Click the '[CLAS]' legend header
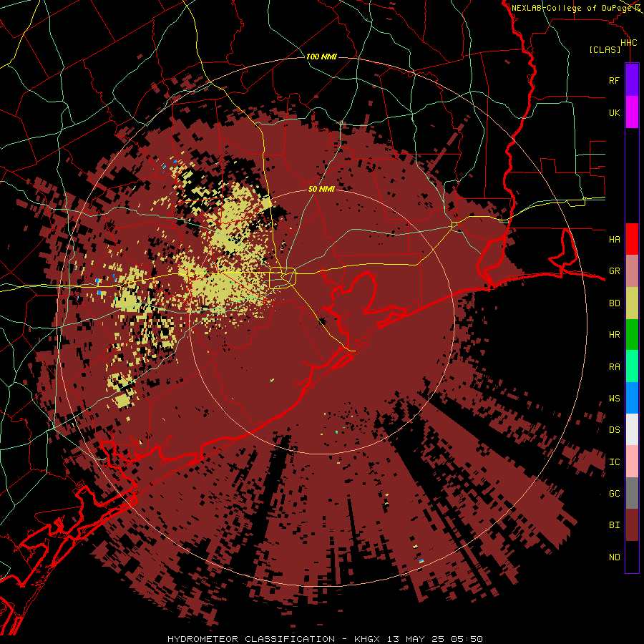This screenshot has height=644, width=644. coord(605,50)
